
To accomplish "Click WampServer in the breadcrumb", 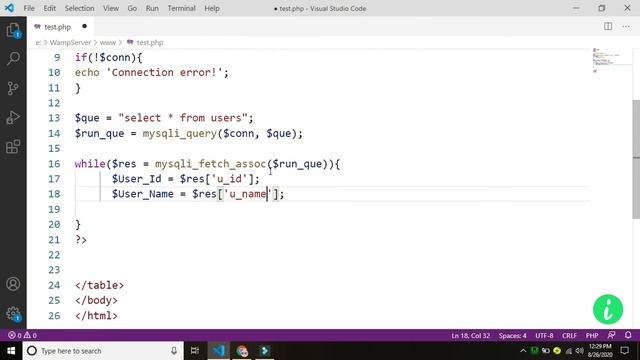I will click(70, 42).
